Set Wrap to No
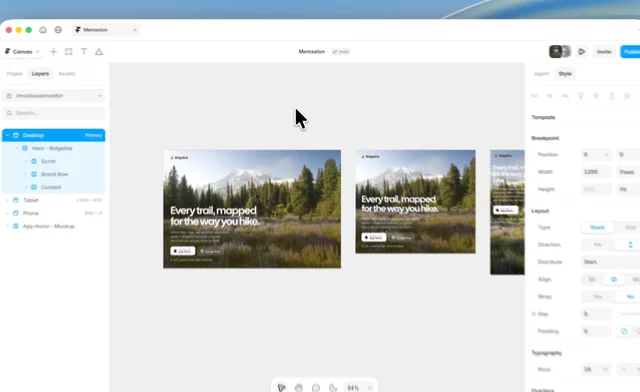 (x=630, y=296)
